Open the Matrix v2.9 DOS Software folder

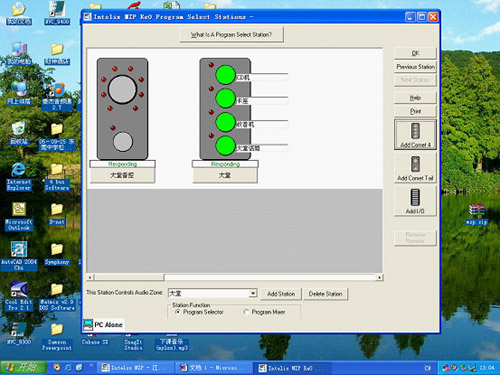click(x=57, y=297)
